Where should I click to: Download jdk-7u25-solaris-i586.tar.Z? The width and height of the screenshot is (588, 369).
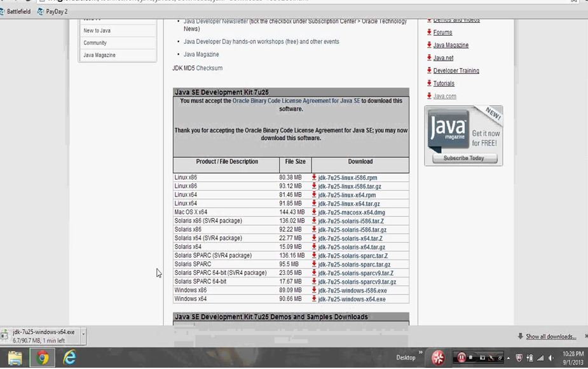(x=351, y=221)
